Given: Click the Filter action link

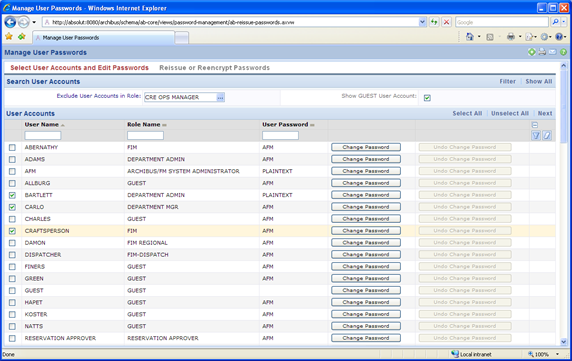Looking at the screenshot, I should [x=507, y=82].
